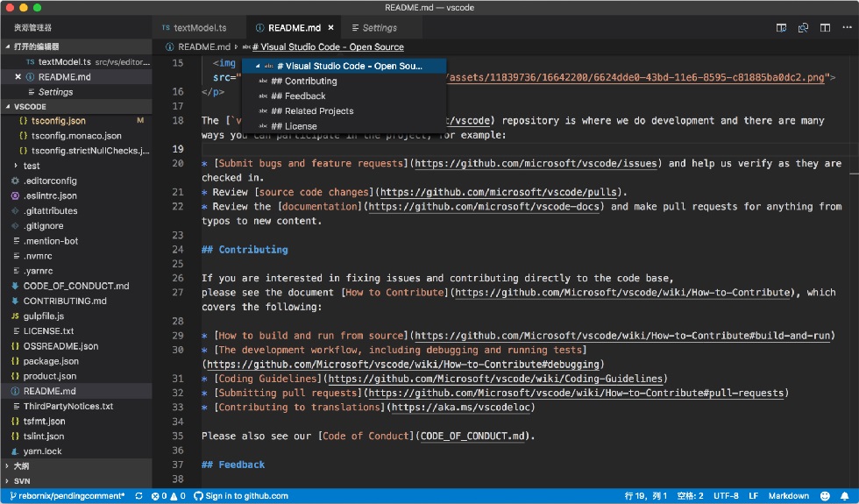Expand the 大纲 outline section
Screen dimensions: 859x504
coord(76,466)
